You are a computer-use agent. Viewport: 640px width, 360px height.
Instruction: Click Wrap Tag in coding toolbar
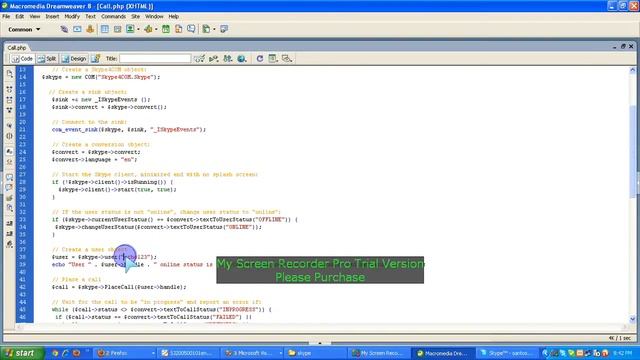9,198
